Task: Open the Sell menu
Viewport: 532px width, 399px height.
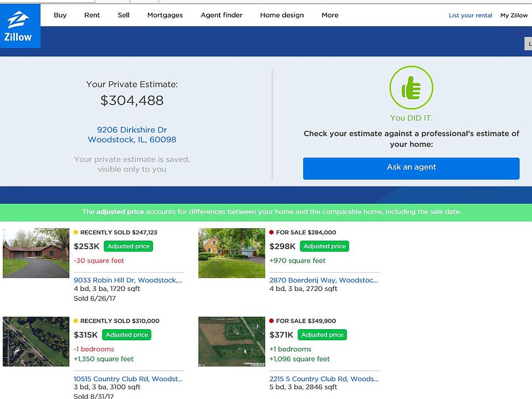Action: (x=124, y=16)
